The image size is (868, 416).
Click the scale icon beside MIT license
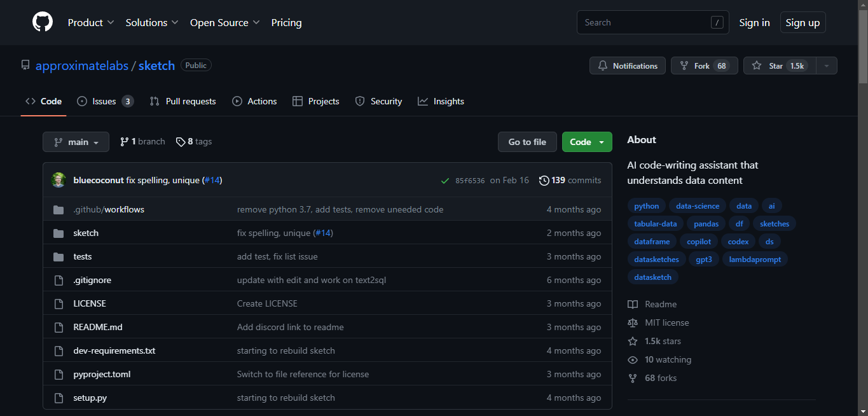pos(633,322)
